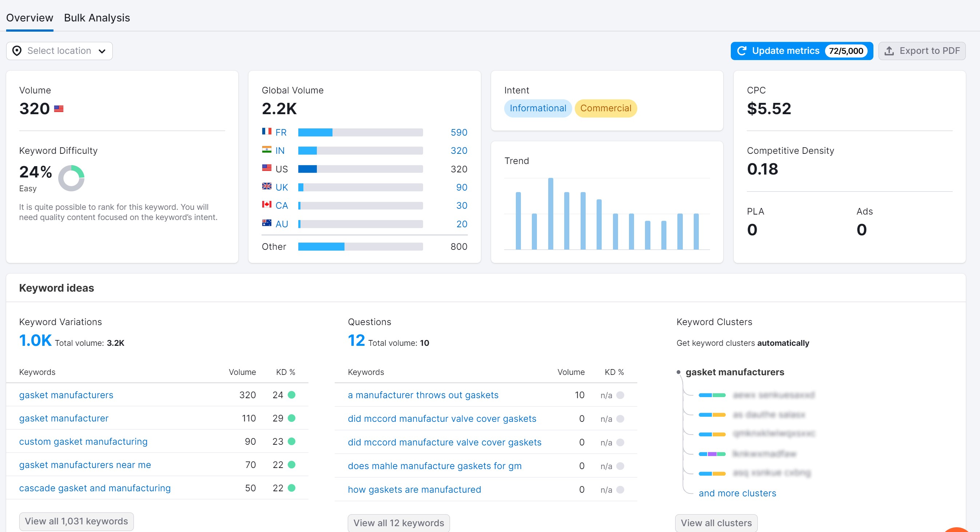980x532 pixels.
Task: Click the Australia flag icon
Action: [x=266, y=223]
